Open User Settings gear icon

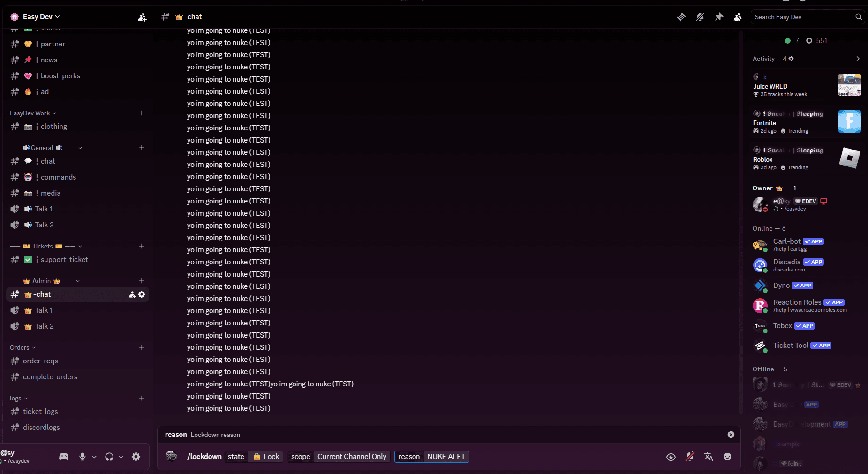click(x=136, y=457)
